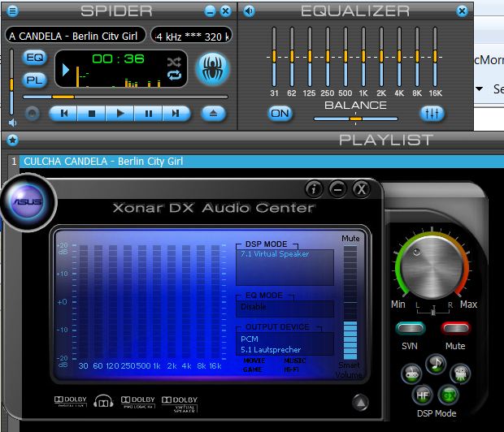Click PCM in the output device box
Screen dimensions: 504x432
(250, 339)
